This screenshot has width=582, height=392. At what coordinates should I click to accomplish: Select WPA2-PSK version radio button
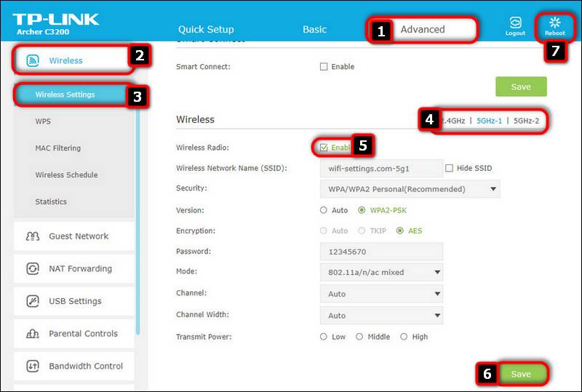pyautogui.click(x=362, y=210)
